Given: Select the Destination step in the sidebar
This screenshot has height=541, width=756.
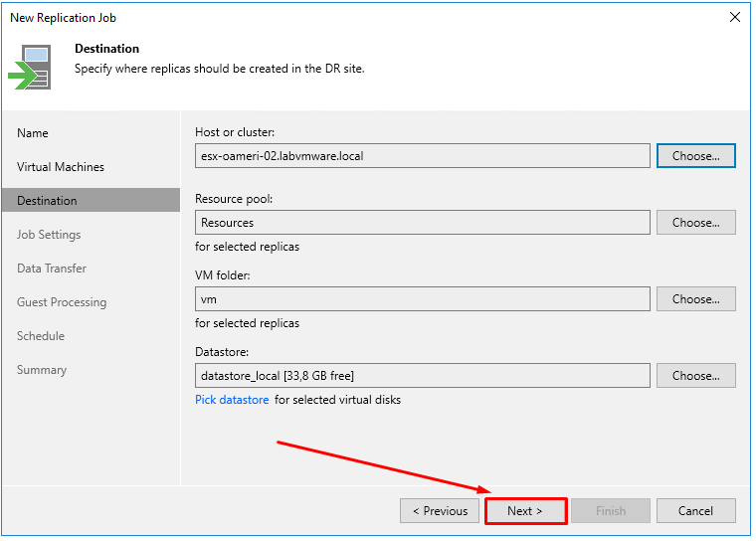Looking at the screenshot, I should pyautogui.click(x=47, y=201).
